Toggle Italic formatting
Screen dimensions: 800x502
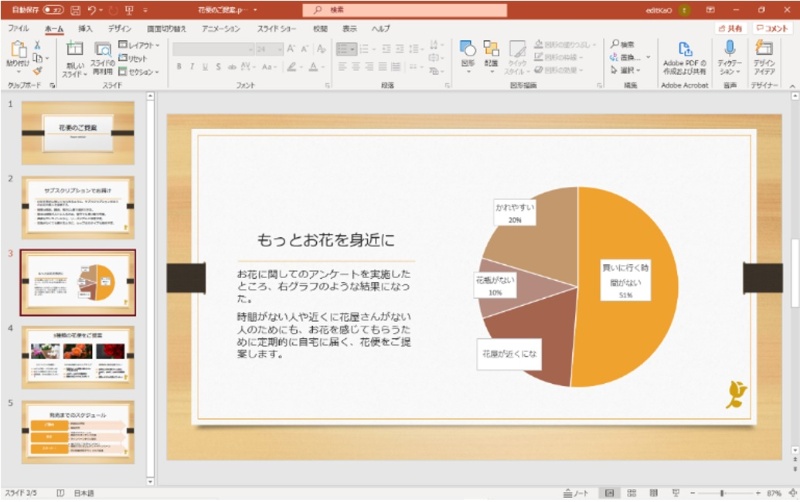point(192,67)
